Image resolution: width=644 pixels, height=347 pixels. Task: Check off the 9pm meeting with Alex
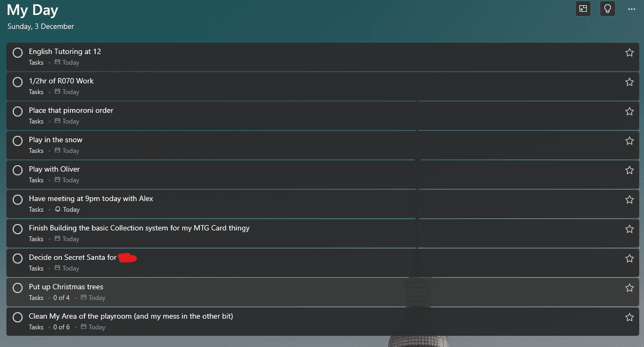[18, 199]
